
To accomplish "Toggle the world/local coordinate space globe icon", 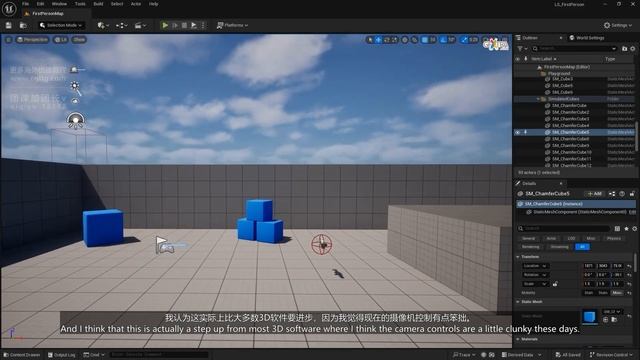I will click(x=405, y=40).
